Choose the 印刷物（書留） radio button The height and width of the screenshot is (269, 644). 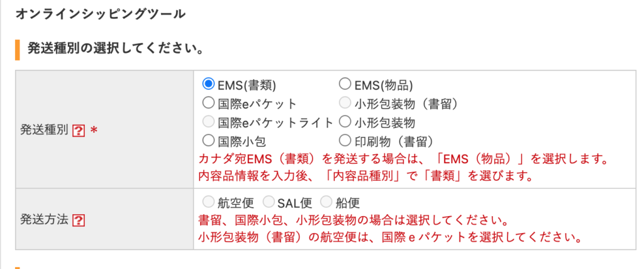click(x=345, y=141)
